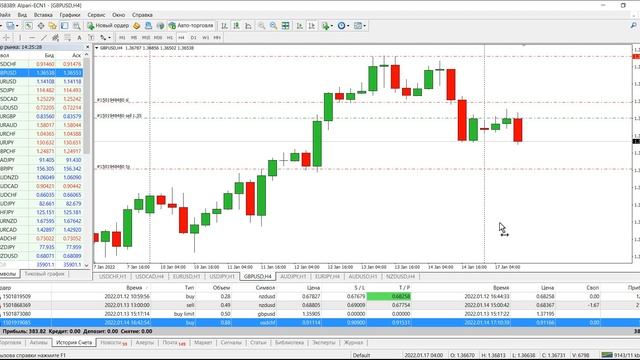Click the search magnifier icon
The height and width of the screenshot is (360, 640).
[x=633, y=26]
